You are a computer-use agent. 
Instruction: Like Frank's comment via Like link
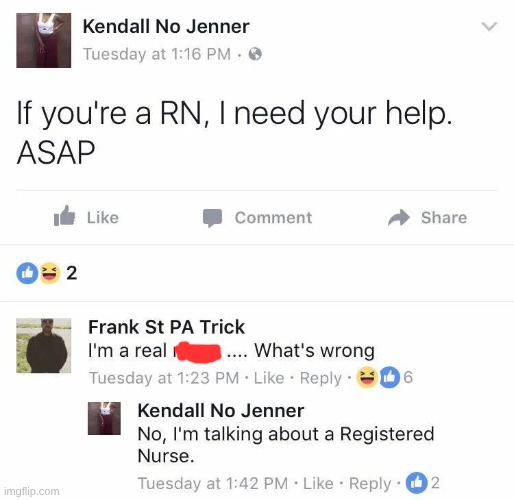[x=269, y=378]
